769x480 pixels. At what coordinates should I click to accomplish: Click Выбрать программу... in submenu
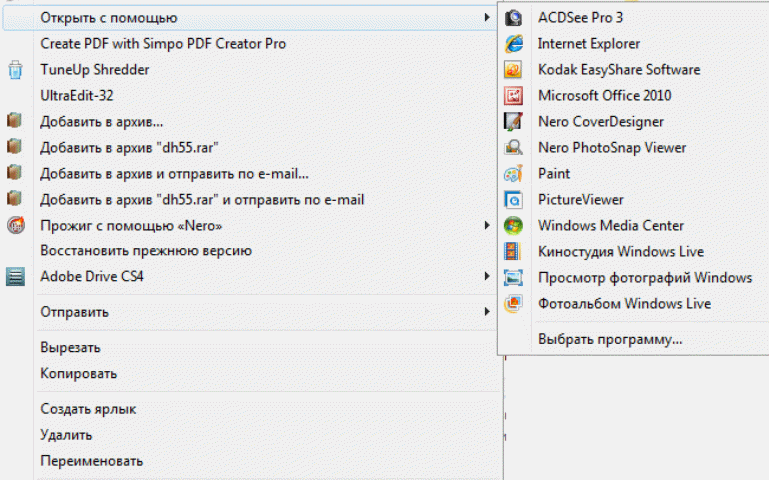[610, 339]
